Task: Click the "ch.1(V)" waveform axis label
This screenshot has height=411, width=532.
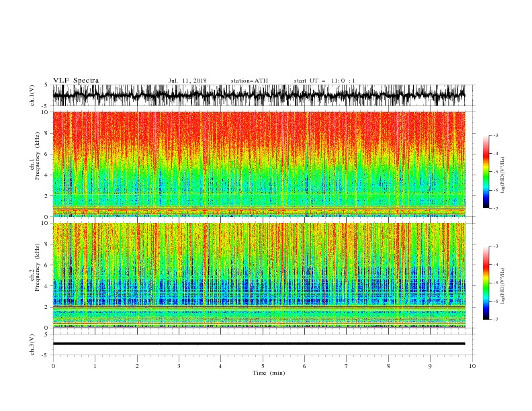Action: (x=32, y=95)
